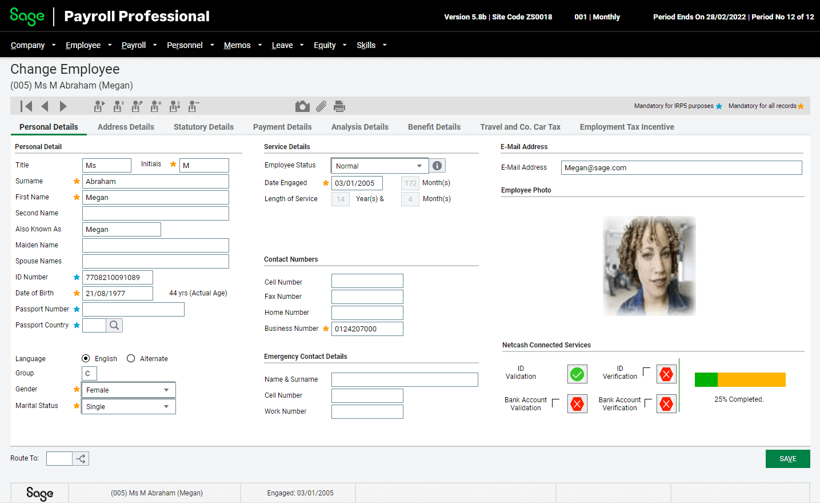Go to the first employee record

(x=26, y=106)
